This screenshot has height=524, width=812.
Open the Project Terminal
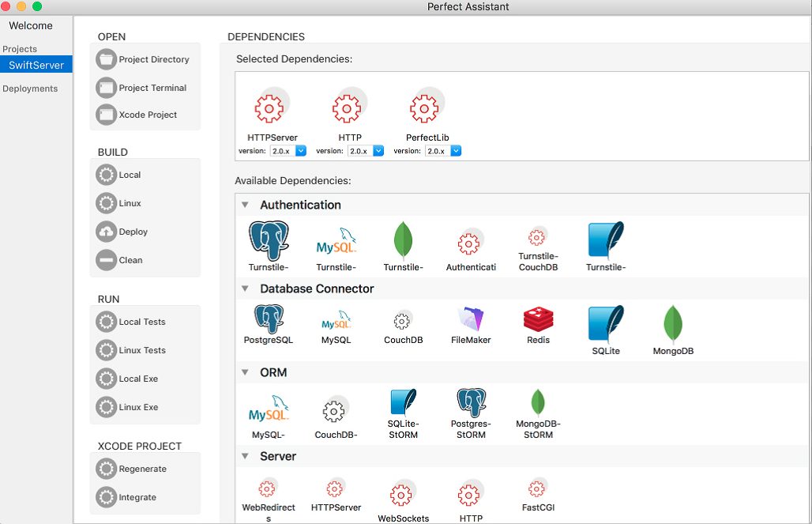(x=141, y=88)
